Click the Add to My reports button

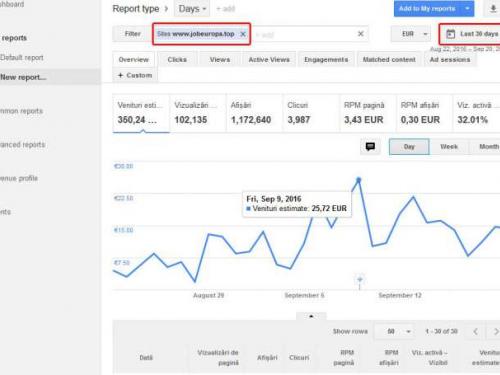(427, 9)
